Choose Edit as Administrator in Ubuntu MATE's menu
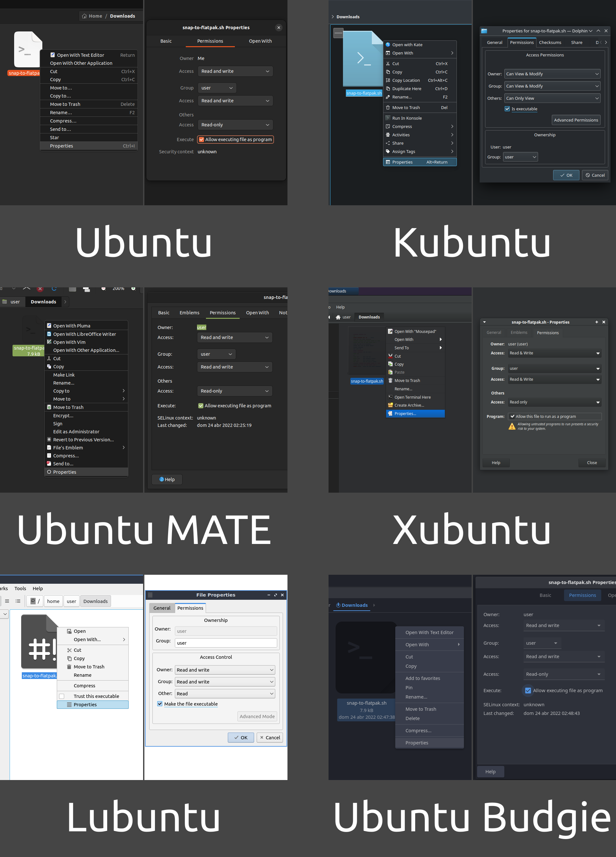The width and height of the screenshot is (616, 857). [86, 431]
